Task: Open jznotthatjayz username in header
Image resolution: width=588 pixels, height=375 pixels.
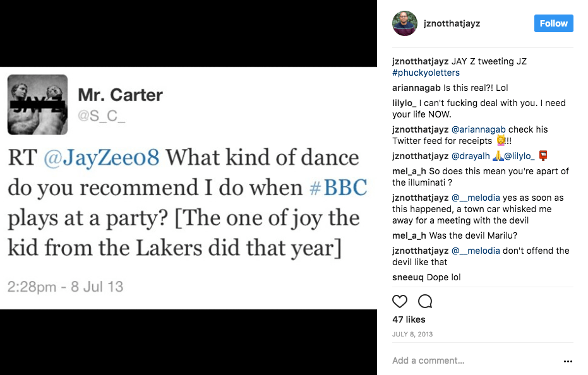Action: tap(452, 23)
